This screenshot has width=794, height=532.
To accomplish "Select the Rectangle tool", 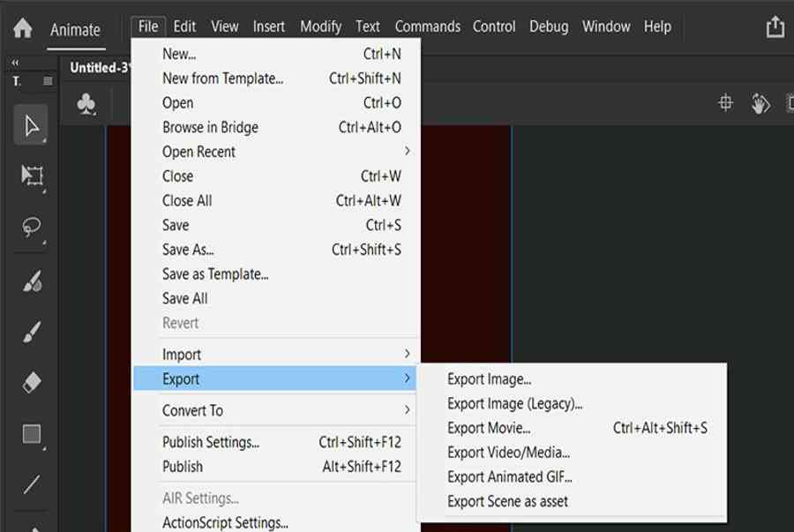I will tap(32, 434).
